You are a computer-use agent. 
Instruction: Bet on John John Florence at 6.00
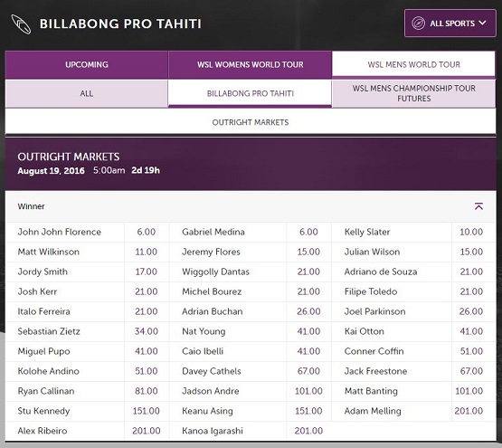[x=147, y=232]
